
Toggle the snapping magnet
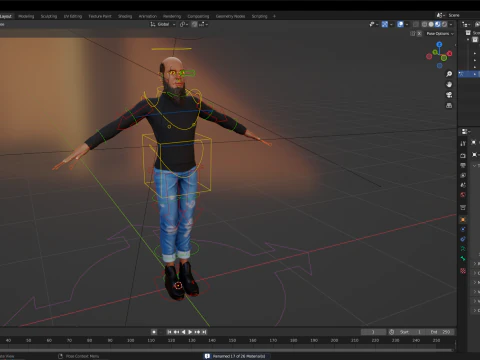[x=194, y=24]
